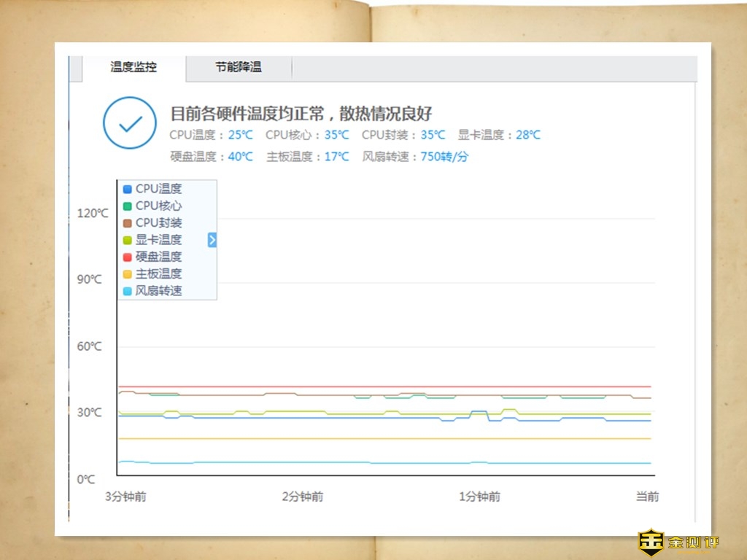
Task: Click the CPU核心 35℃ value
Action: click(336, 135)
